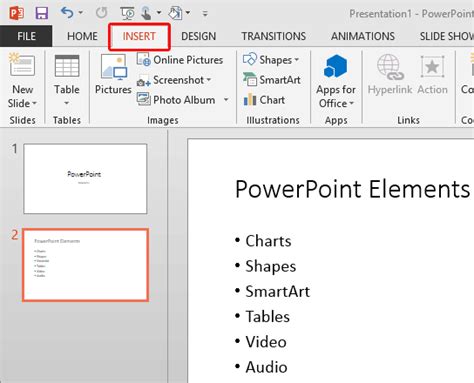Viewport: 474px width, 383px height.
Task: Click the Shapes bullet on the slide
Action: point(271,266)
